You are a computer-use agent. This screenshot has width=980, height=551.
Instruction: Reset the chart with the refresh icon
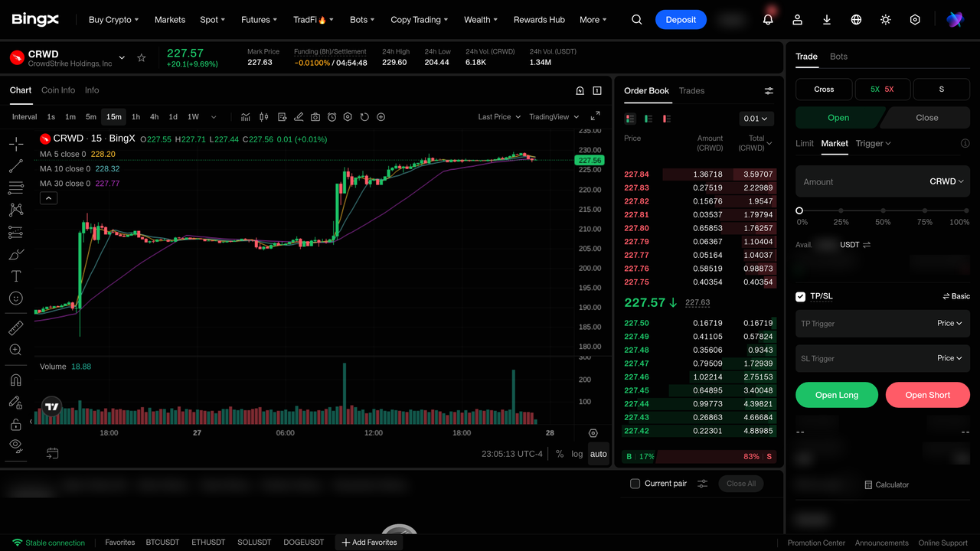click(364, 117)
